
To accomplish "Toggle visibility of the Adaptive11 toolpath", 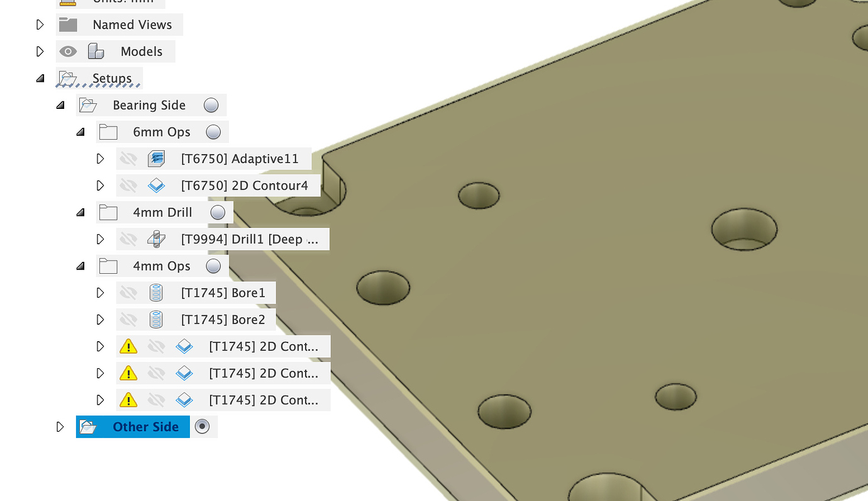I will click(129, 159).
